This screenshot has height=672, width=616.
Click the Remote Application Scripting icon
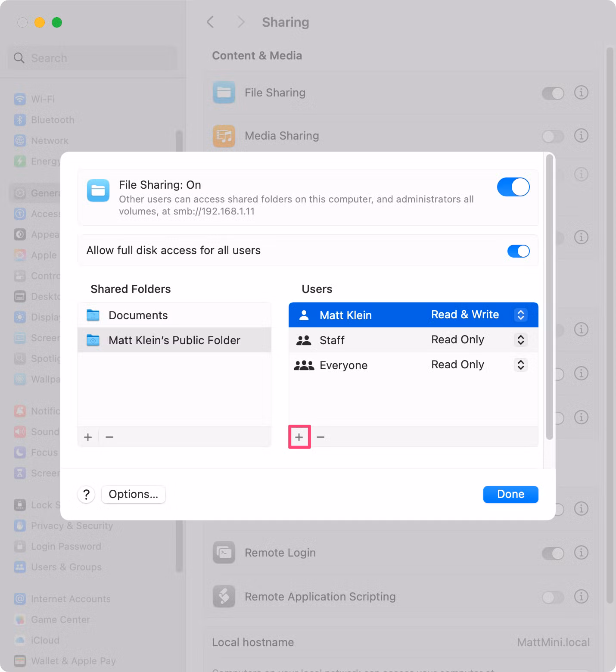[x=224, y=597]
